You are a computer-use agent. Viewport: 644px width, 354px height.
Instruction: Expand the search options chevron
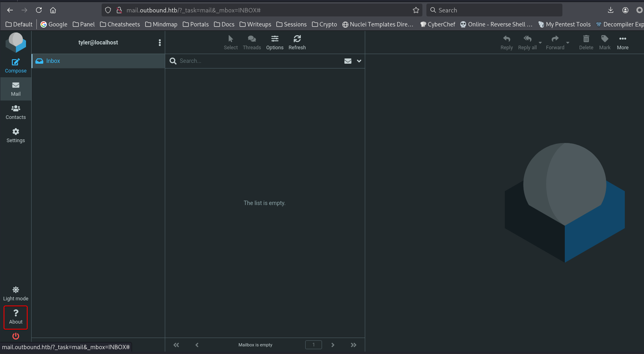click(359, 61)
